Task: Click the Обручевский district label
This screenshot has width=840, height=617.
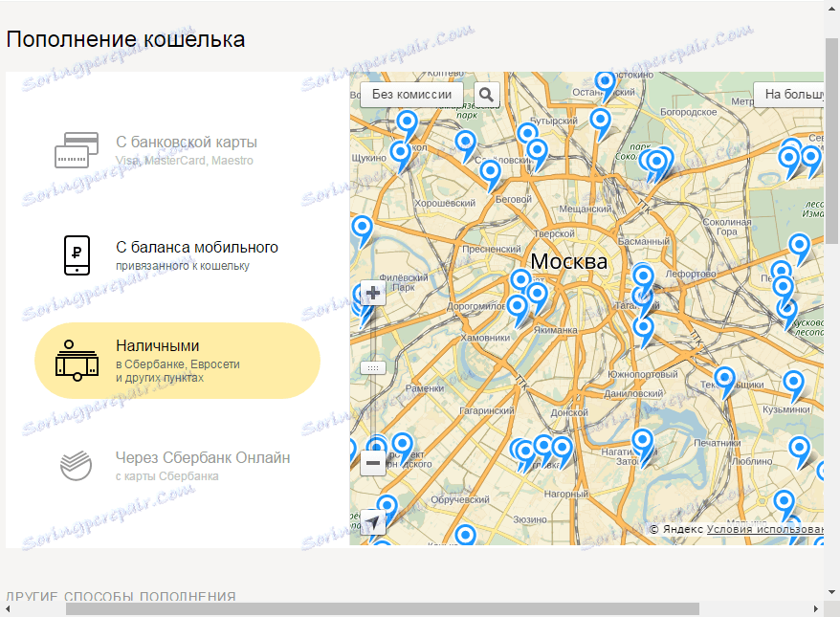Action: click(460, 499)
